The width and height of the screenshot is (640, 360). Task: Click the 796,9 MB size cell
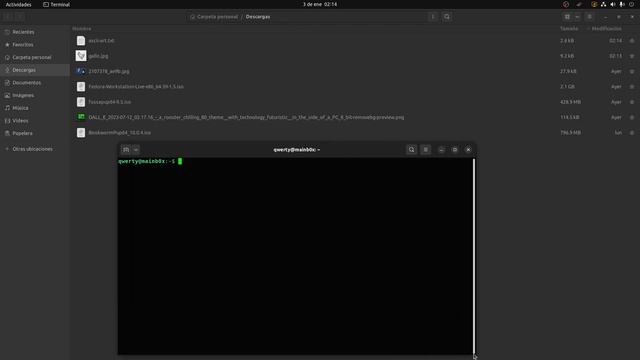(570, 133)
